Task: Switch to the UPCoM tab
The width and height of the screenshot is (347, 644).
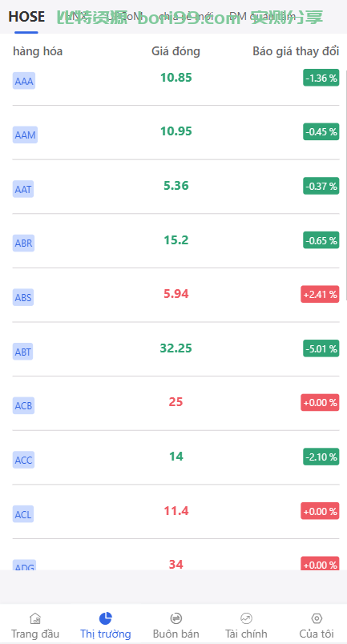Action: tap(124, 17)
